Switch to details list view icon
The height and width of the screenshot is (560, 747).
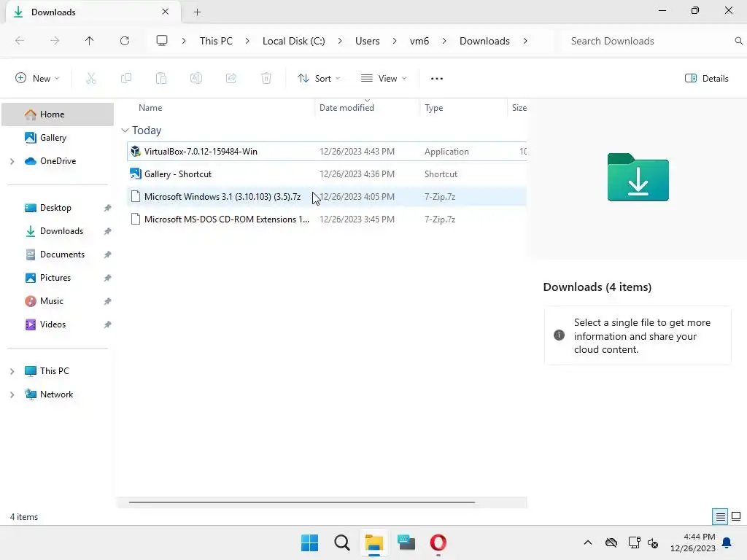tap(720, 516)
